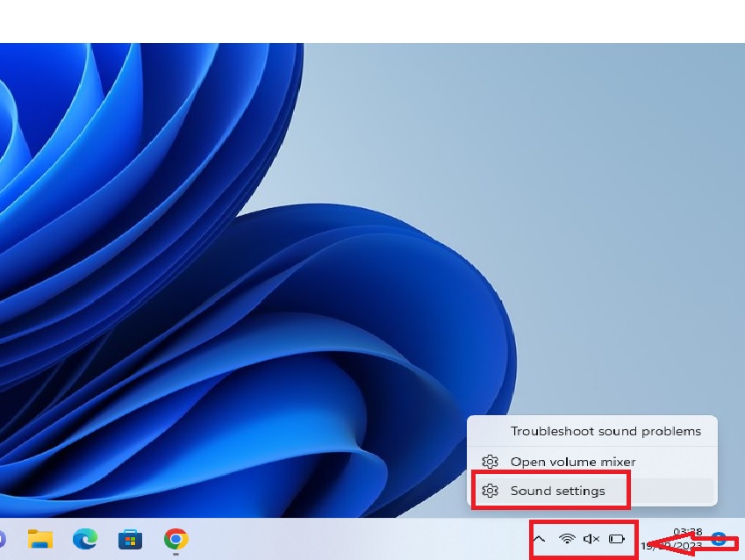This screenshot has height=560, width=745.
Task: Click the running indicator under Chrome icon
Action: [x=176, y=554]
